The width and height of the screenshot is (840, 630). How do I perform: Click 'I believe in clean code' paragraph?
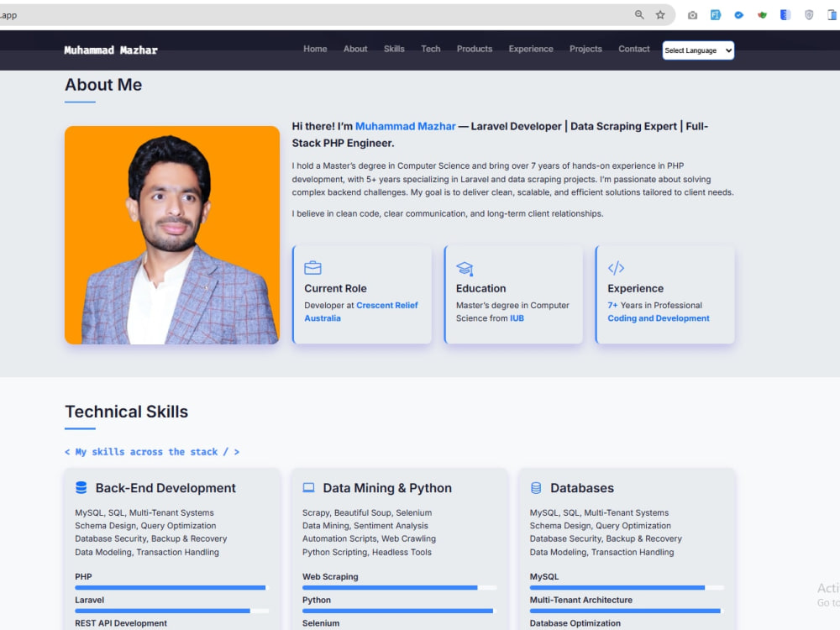448,213
